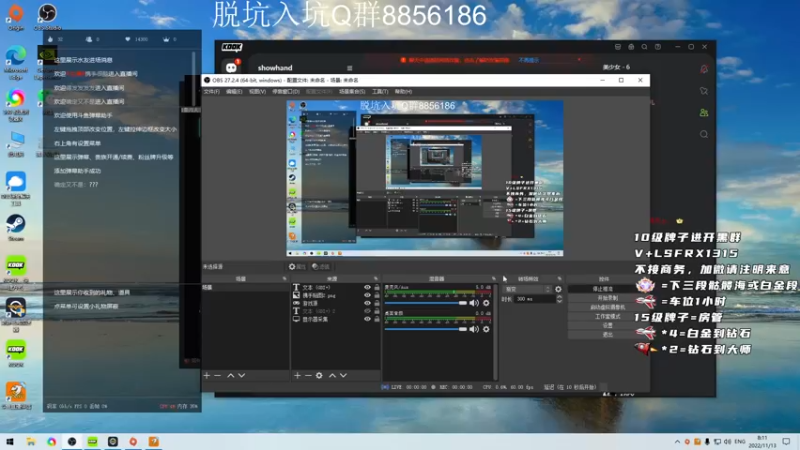
Task: Open KOOK direct messages icon with badge
Action: coord(232,67)
